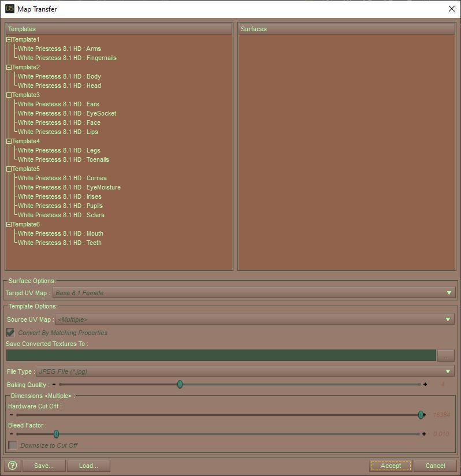
Task: Collapse the Template3 tree node
Action: (9, 95)
